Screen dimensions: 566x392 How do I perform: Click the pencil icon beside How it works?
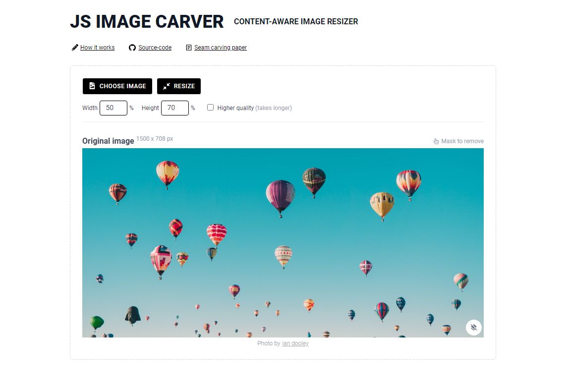pyautogui.click(x=75, y=47)
